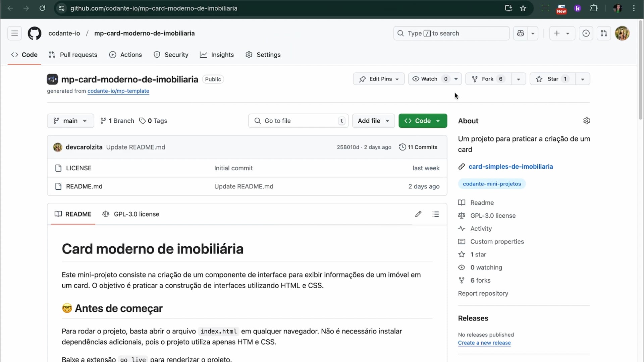
Task: Open the Issues inbox icon in the header
Action: (x=586, y=33)
